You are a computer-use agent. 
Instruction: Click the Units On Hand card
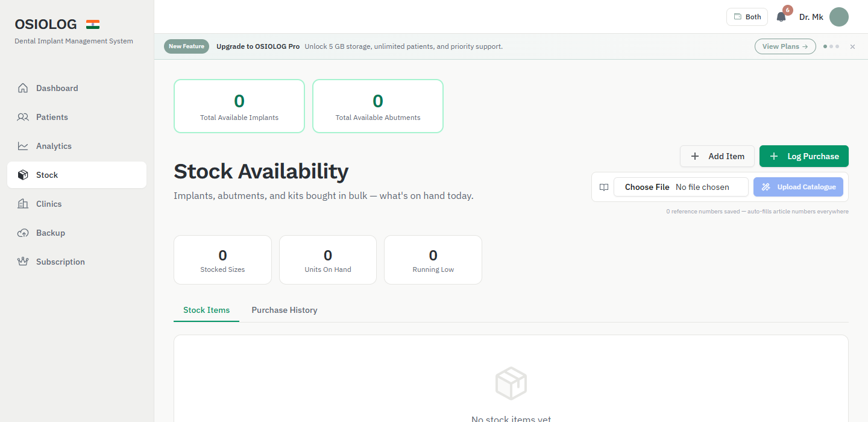pyautogui.click(x=328, y=260)
